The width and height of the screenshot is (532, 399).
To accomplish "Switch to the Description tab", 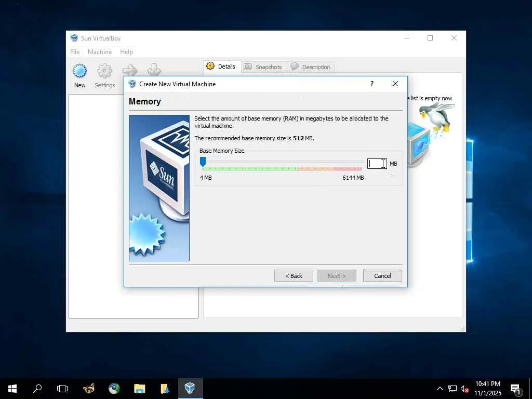I will click(x=311, y=67).
